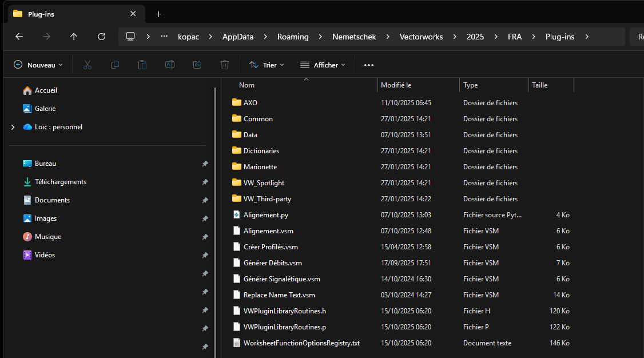Select the Téléchargements sidebar item
This screenshot has width=644, height=358.
[60, 182]
